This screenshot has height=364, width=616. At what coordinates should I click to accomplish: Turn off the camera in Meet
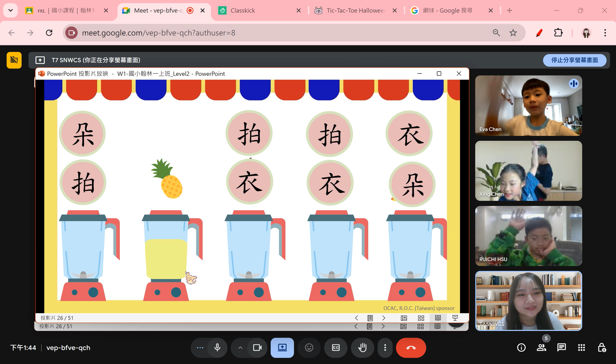(257, 348)
